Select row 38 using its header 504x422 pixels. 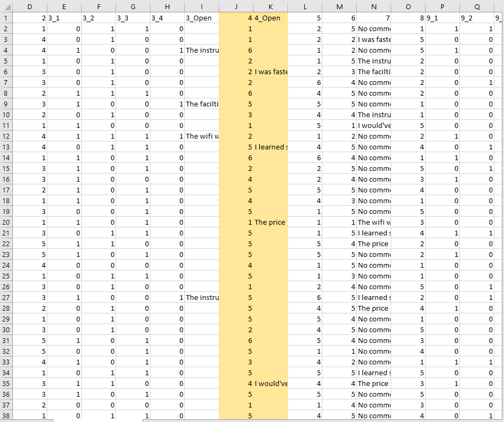point(5,416)
